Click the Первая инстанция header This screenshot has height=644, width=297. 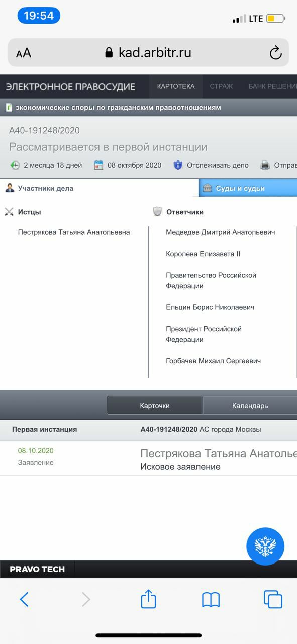click(x=45, y=429)
